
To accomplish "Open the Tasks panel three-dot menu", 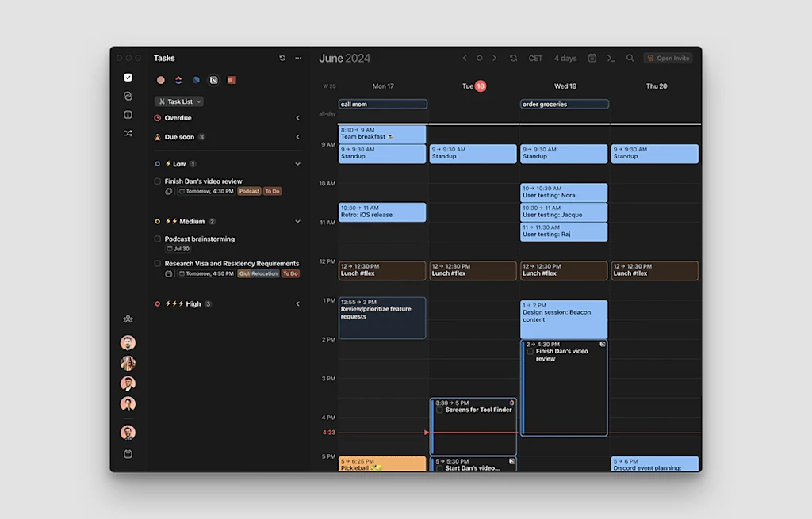I will click(298, 59).
